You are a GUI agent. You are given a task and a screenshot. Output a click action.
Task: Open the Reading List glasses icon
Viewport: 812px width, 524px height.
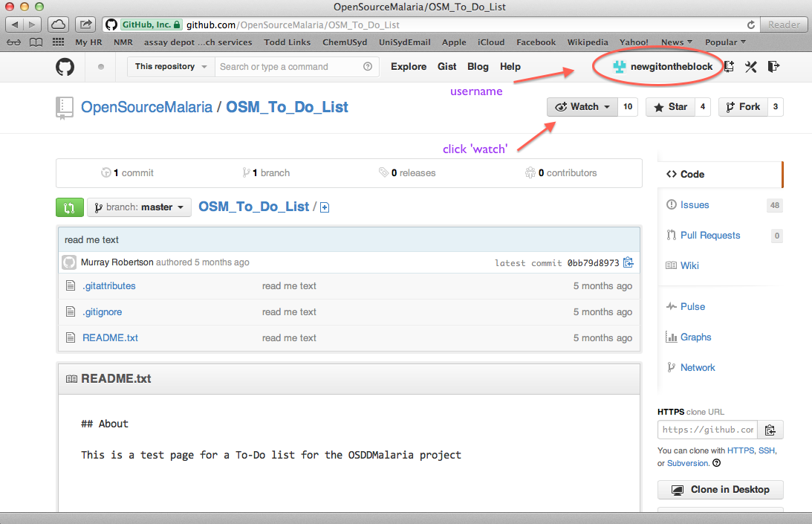pyautogui.click(x=14, y=42)
